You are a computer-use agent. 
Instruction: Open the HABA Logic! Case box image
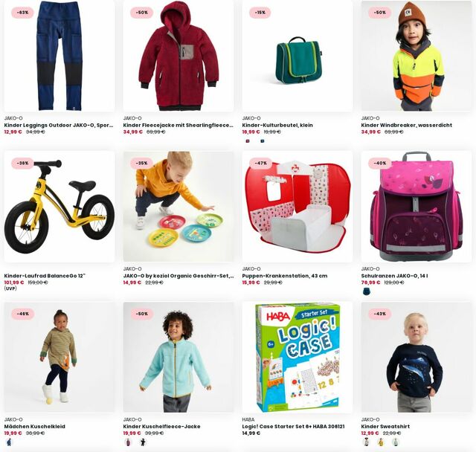[x=297, y=358]
